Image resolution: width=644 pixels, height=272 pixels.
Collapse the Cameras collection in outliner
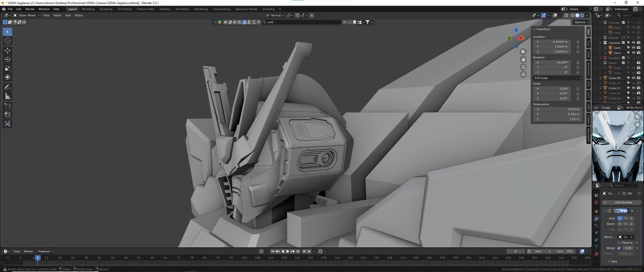pos(600,42)
